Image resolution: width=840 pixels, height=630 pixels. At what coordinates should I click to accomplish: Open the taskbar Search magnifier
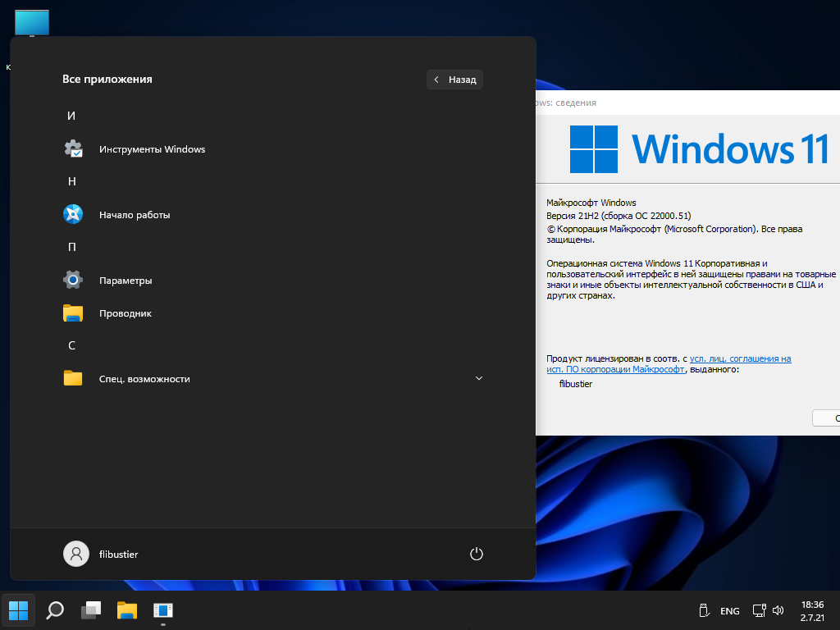click(55, 610)
